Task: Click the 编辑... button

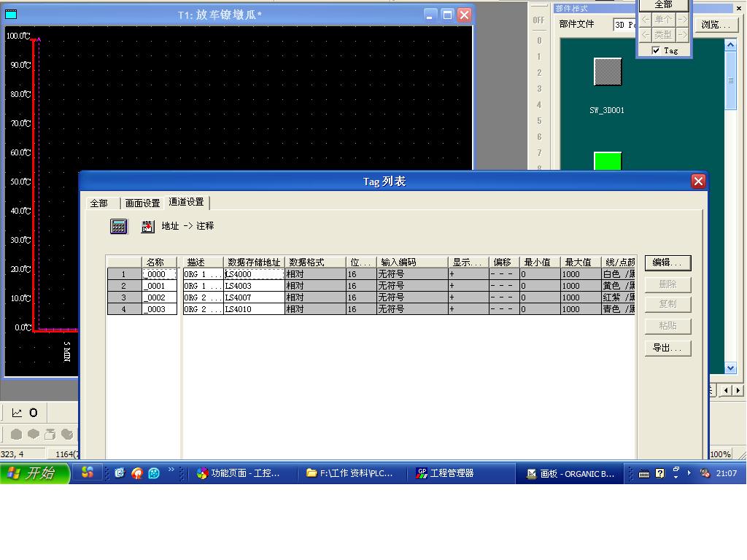Action: click(x=667, y=262)
